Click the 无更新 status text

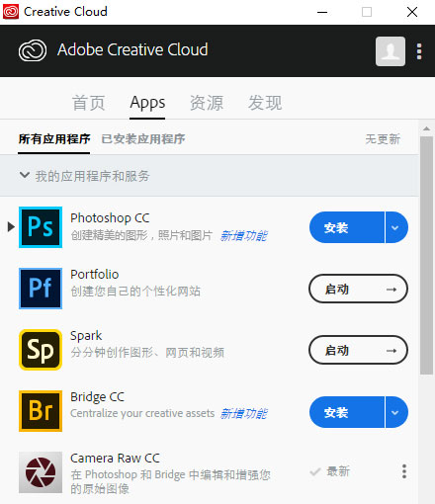point(383,139)
